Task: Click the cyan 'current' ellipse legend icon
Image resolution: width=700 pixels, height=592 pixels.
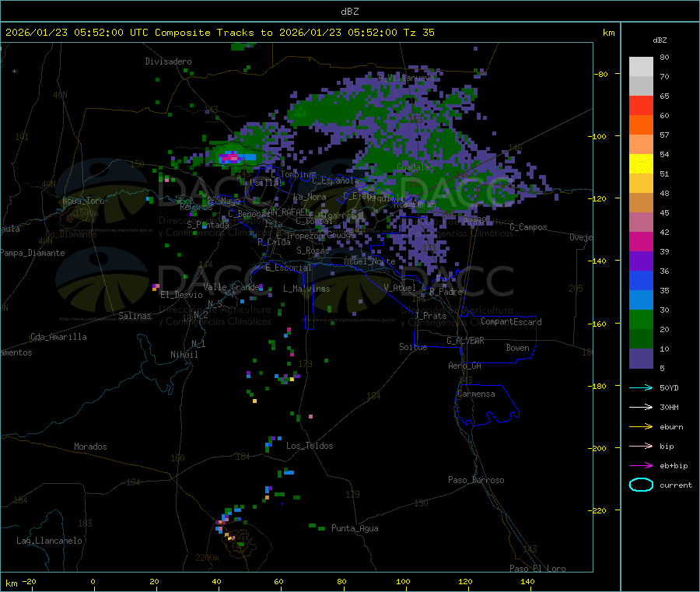Action: click(641, 485)
